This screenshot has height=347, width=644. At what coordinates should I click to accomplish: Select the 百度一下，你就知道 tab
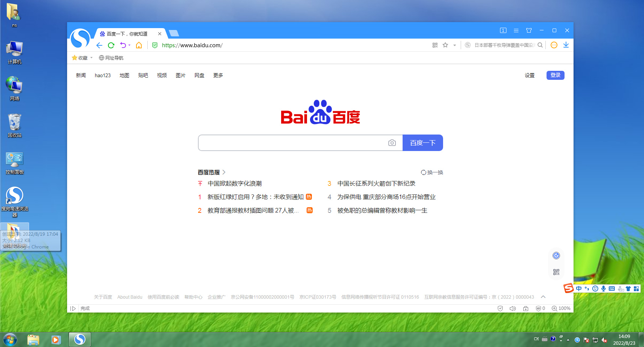point(127,34)
